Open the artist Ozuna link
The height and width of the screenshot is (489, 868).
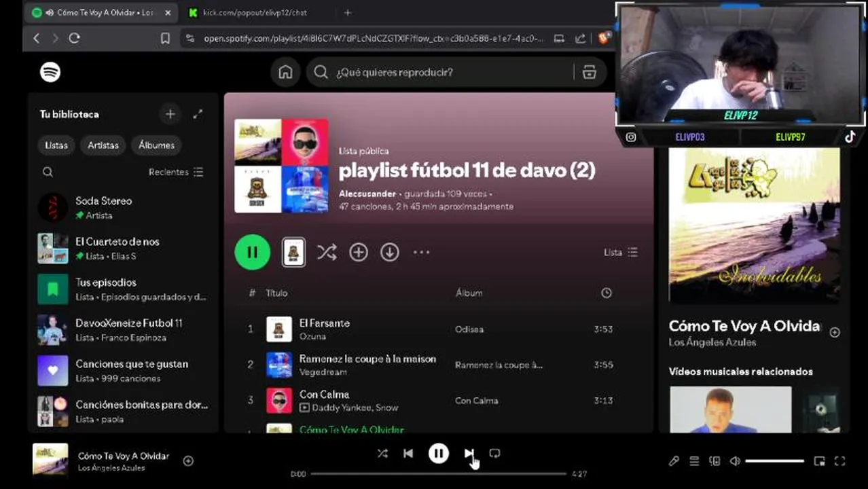[312, 337]
